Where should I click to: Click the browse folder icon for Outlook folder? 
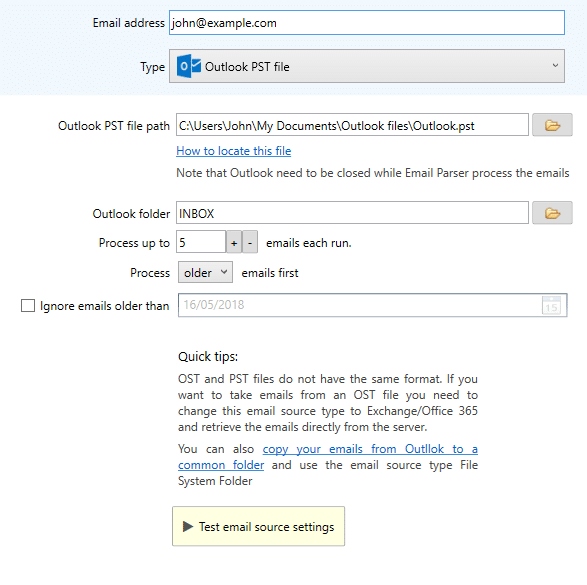tap(552, 213)
